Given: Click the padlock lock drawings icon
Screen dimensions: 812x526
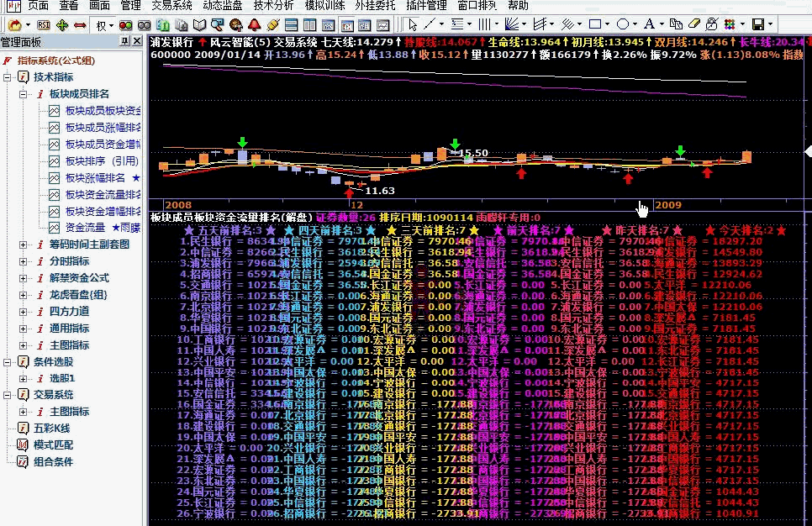Looking at the screenshot, I should 711,24.
